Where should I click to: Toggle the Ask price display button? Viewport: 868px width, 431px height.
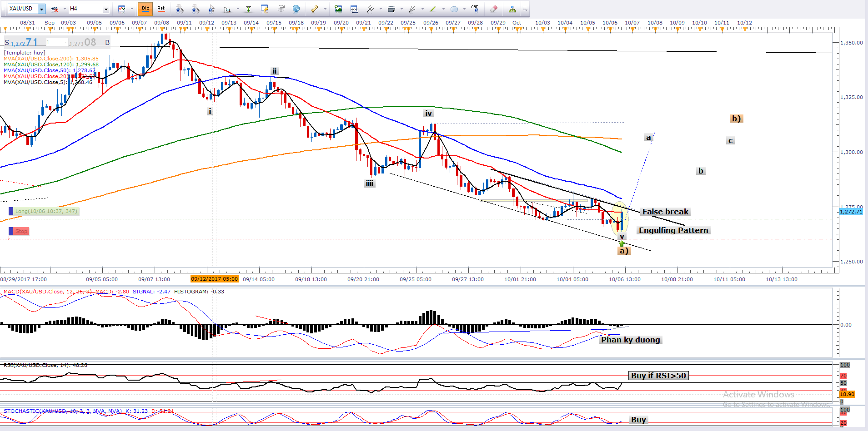coord(161,9)
